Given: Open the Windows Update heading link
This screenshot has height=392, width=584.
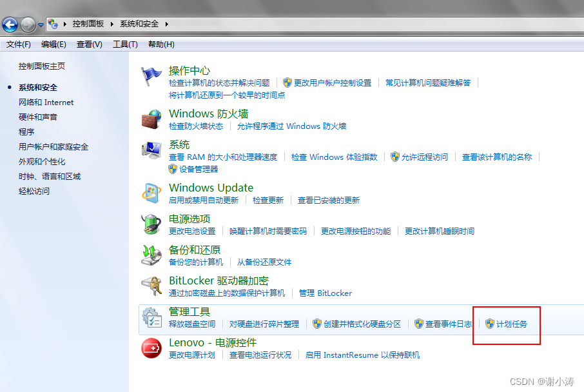Looking at the screenshot, I should click(211, 188).
